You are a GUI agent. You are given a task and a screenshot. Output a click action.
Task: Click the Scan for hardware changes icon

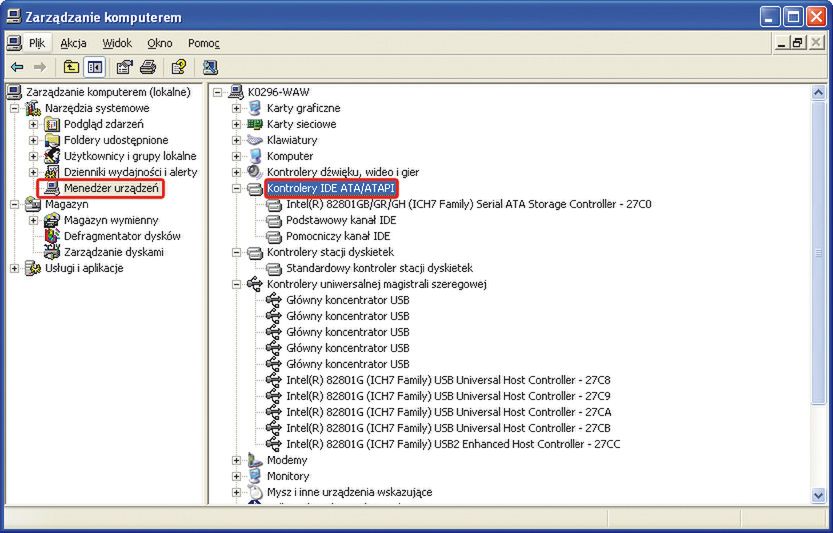tap(210, 67)
